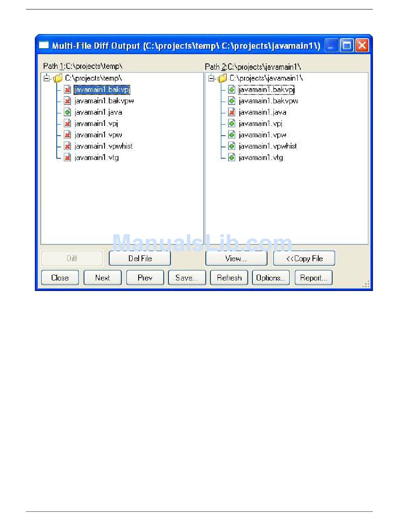Click the View... button
This screenshot has width=399, height=532.
(236, 258)
